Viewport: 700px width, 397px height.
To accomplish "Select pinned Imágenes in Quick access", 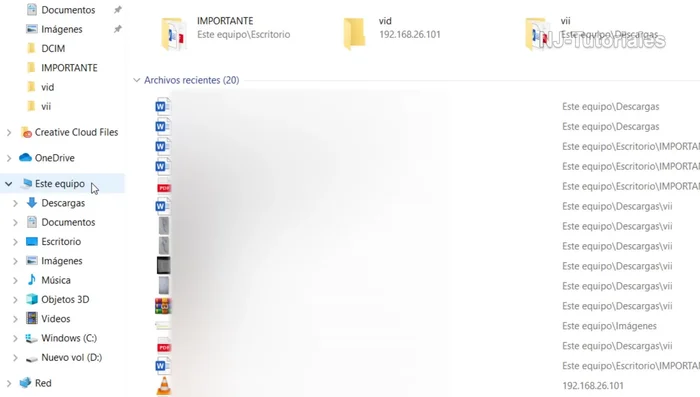I will pos(62,29).
